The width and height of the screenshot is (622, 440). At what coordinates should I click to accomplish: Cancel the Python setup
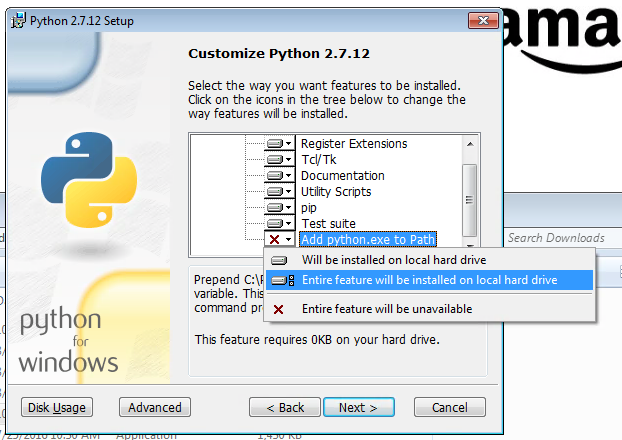(x=449, y=407)
